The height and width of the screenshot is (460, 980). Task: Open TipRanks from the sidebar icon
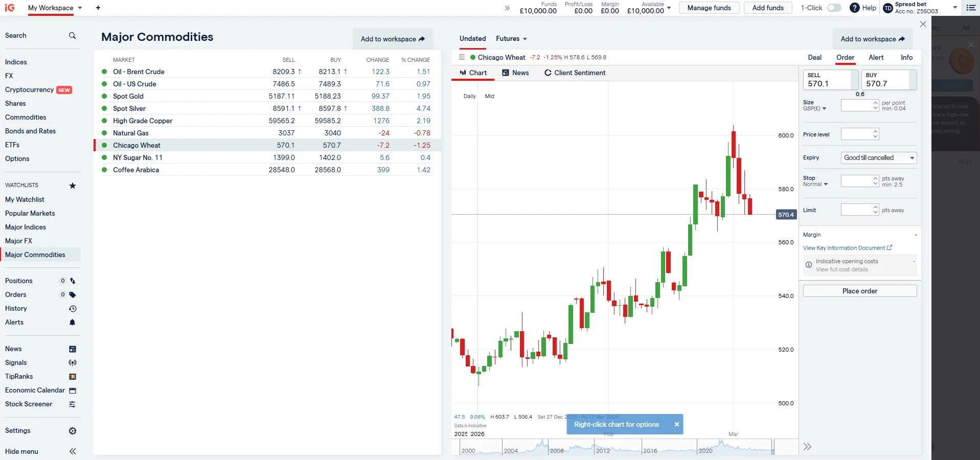(72, 377)
